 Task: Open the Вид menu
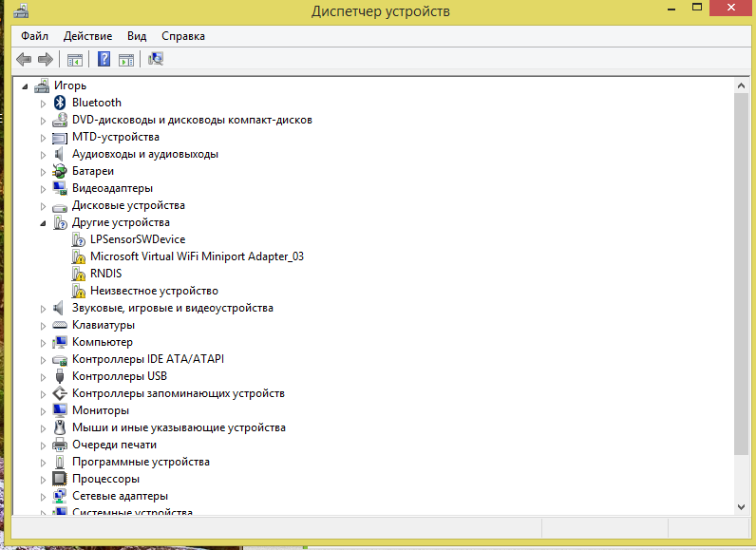pyautogui.click(x=137, y=36)
